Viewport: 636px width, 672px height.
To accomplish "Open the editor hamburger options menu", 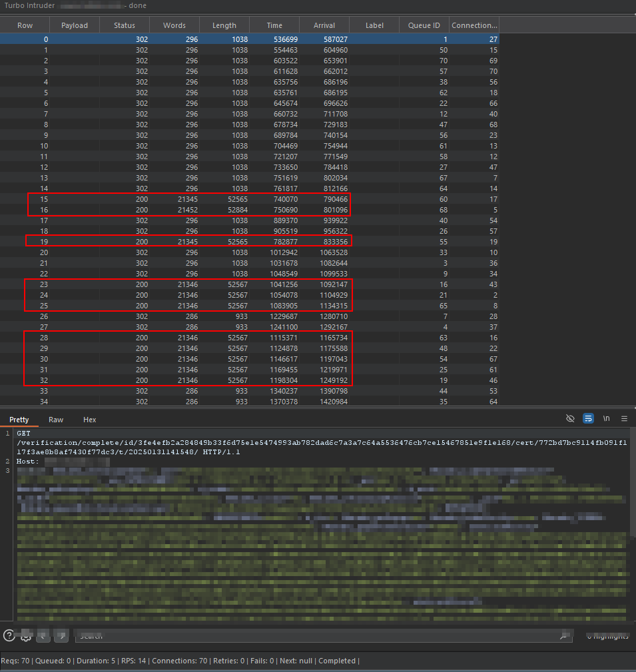I will point(624,418).
